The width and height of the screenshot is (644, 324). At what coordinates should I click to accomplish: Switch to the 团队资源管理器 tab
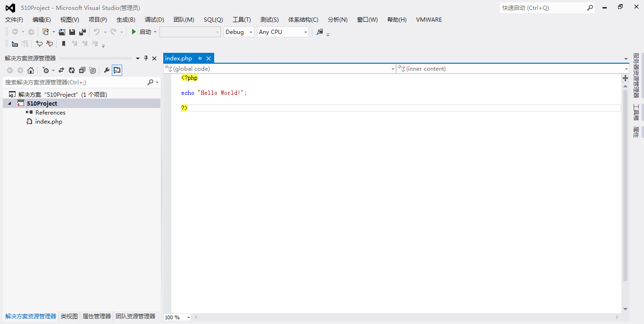tap(135, 316)
